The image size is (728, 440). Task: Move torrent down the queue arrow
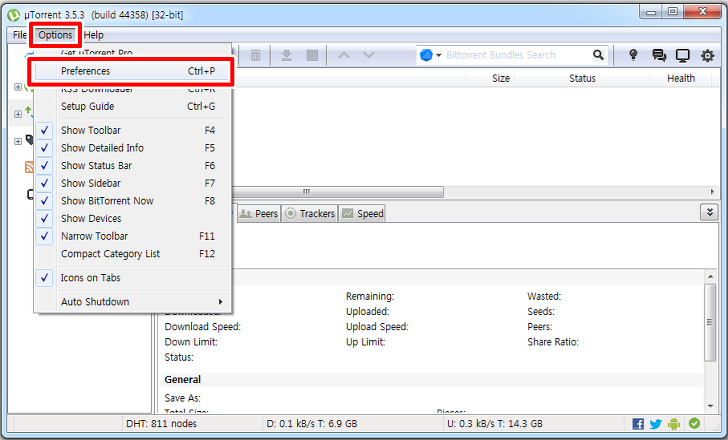369,55
